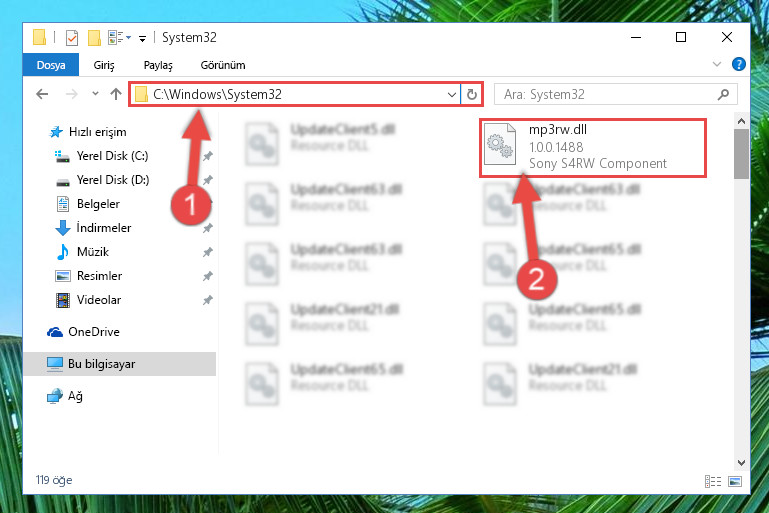Refresh the System32 folder view
This screenshot has height=513, width=769.
[x=471, y=94]
